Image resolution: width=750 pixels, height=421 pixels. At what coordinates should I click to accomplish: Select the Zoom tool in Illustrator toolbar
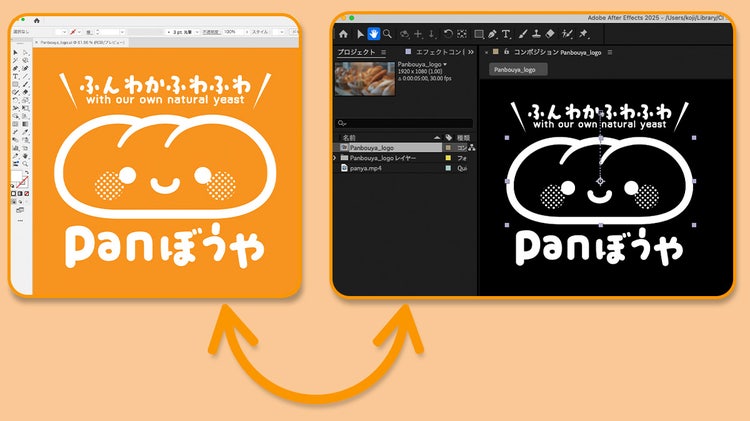(x=25, y=164)
